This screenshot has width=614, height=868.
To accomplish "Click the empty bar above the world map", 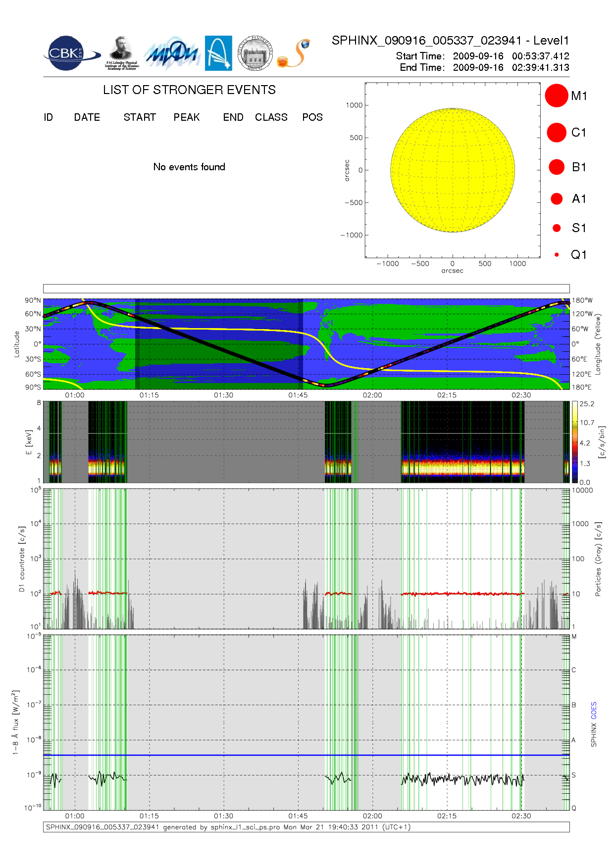I will (x=306, y=289).
